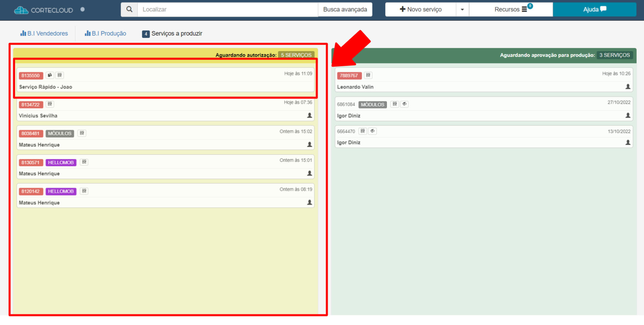Viewport: 644px width, 325px height.
Task: Click the red 8134722 service number badge
Action: [31, 104]
